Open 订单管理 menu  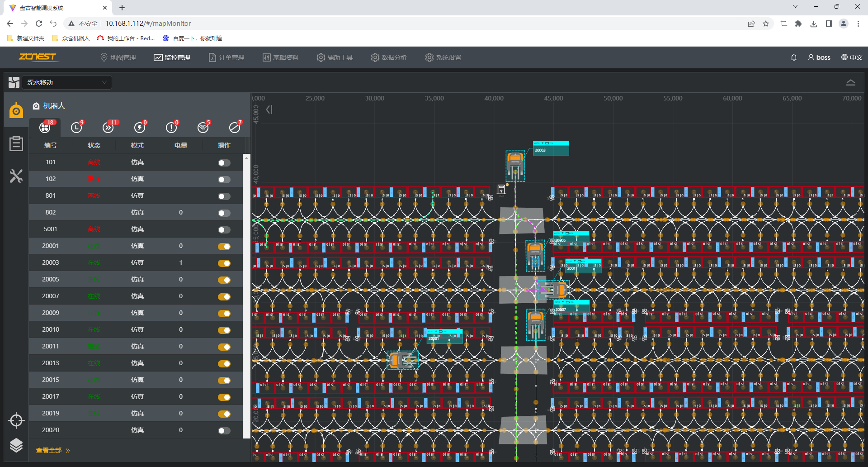[226, 57]
